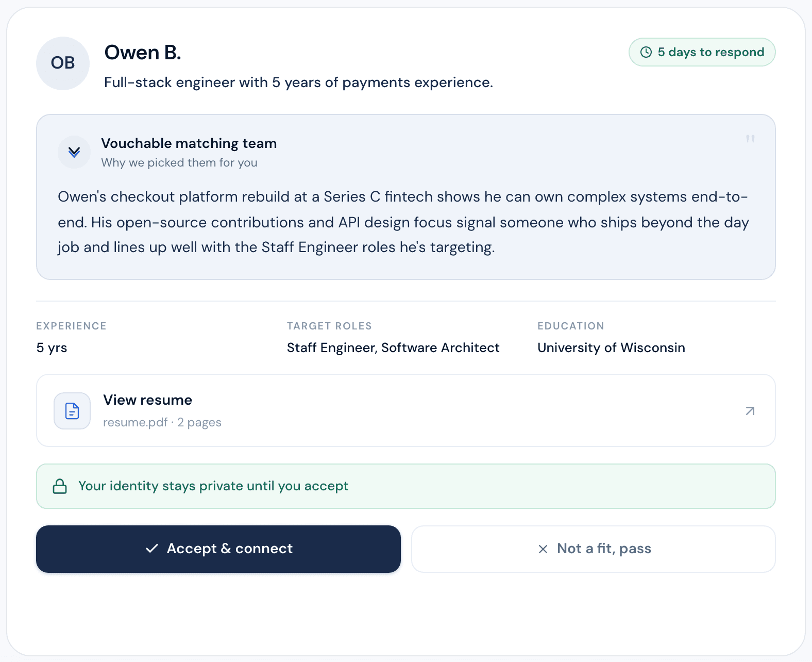The image size is (812, 662).
Task: Click the full-stack engineer tagline
Action: coord(299,82)
